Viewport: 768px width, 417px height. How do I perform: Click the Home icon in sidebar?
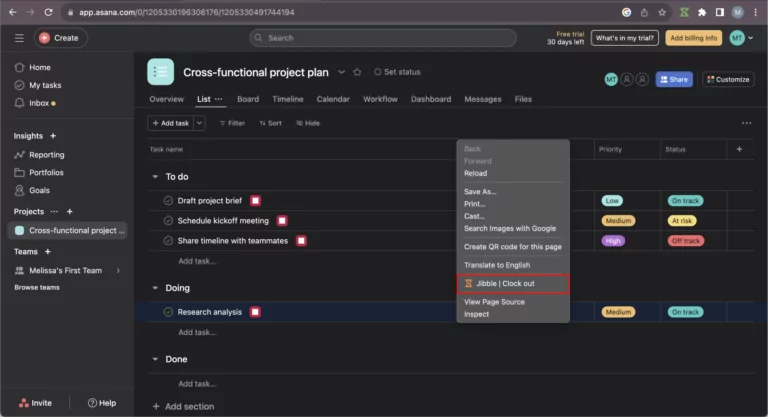pos(19,67)
